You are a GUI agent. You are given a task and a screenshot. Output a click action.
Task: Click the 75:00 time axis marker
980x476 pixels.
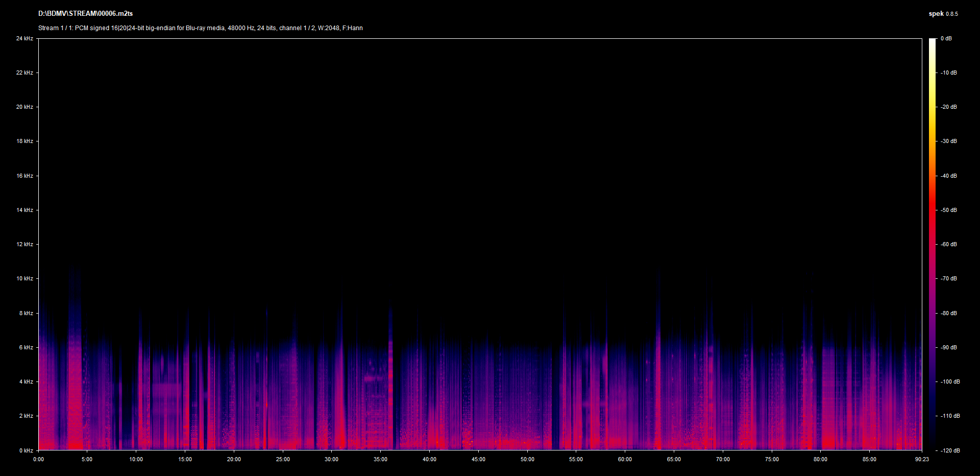(x=772, y=459)
